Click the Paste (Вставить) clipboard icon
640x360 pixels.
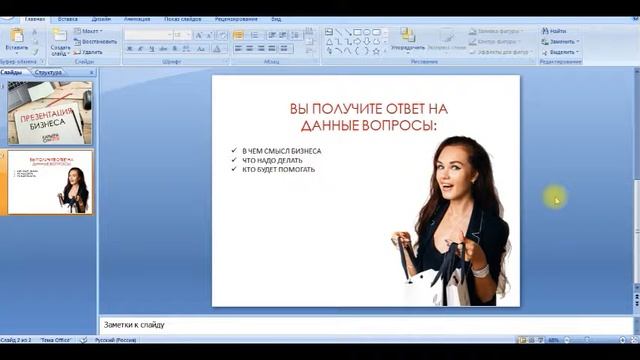(x=17, y=36)
